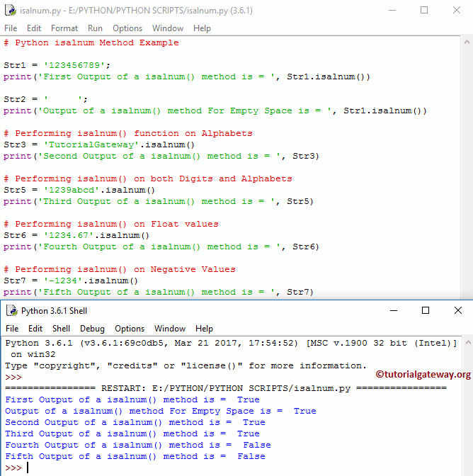This screenshot has width=473, height=476.
Task: Click the 'Fourth Output' print statement in editor
Action: (161, 246)
